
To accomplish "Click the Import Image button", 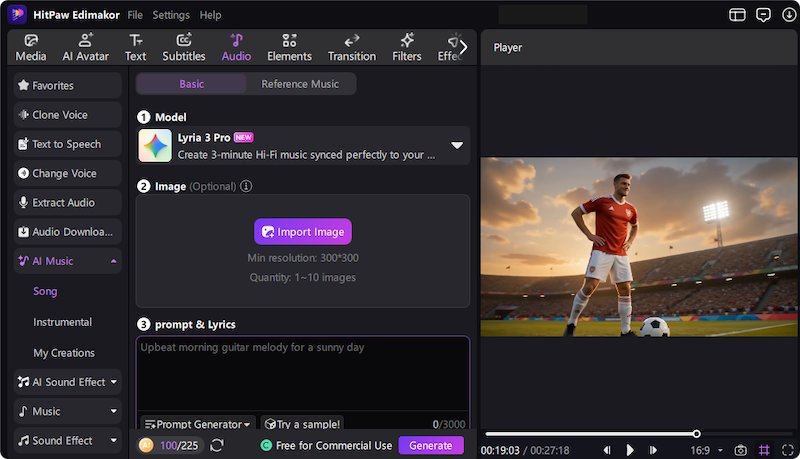I will click(303, 232).
